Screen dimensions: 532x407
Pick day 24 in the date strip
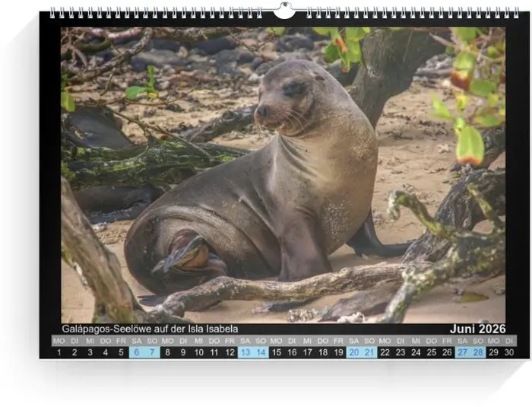coord(416,352)
